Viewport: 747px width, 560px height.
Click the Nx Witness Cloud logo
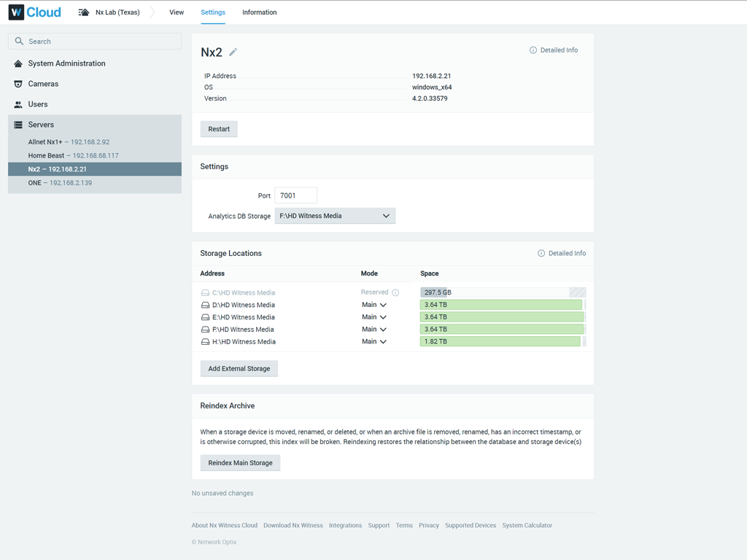click(35, 12)
